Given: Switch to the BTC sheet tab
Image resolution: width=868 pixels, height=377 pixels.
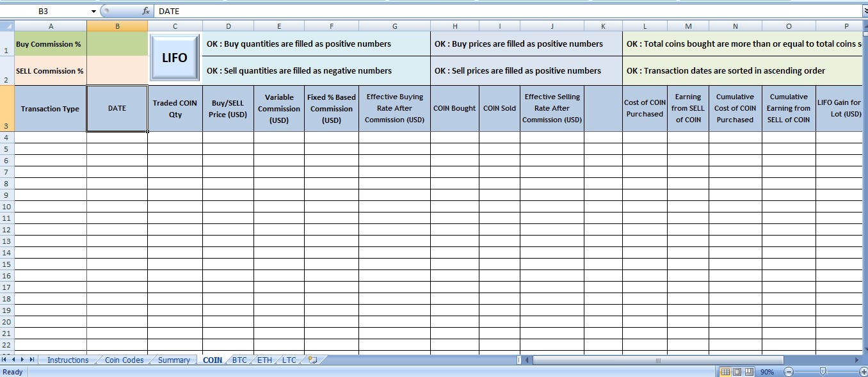Looking at the screenshot, I should pos(239,360).
